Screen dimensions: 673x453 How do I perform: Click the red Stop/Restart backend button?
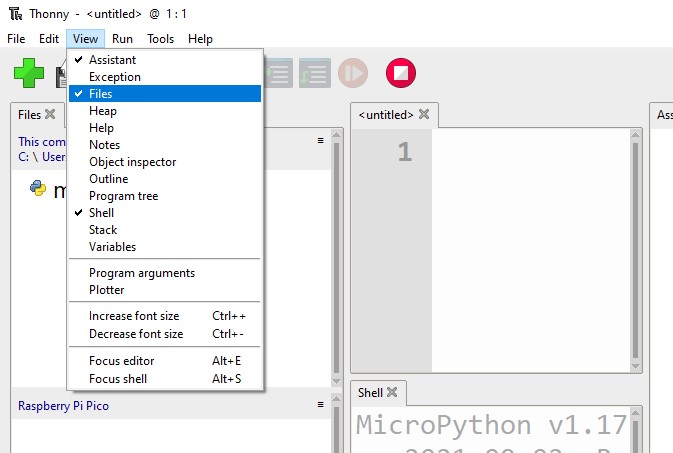(x=400, y=73)
